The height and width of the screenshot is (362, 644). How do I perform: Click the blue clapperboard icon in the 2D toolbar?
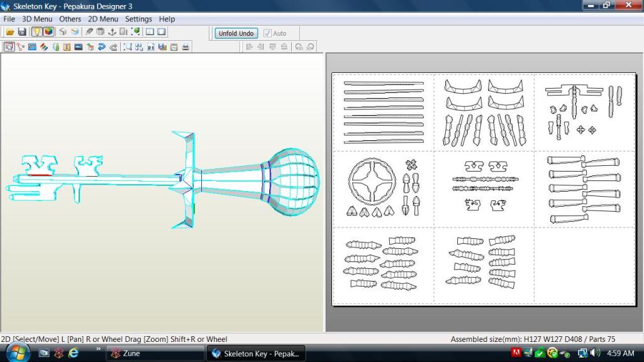(x=32, y=47)
